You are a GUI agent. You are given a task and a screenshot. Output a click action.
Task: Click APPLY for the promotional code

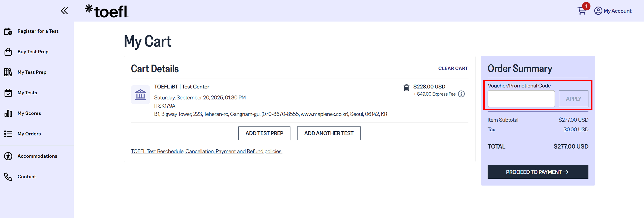pyautogui.click(x=574, y=99)
